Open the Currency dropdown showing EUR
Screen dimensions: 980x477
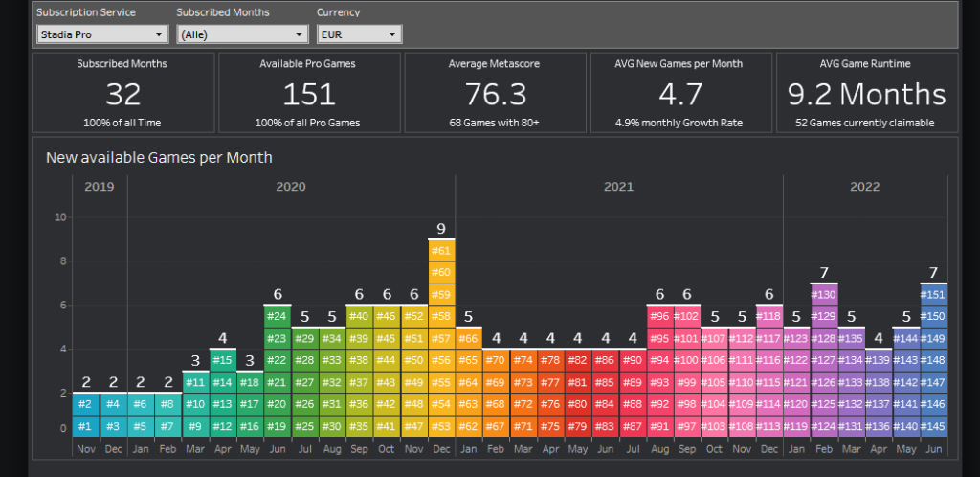[360, 34]
